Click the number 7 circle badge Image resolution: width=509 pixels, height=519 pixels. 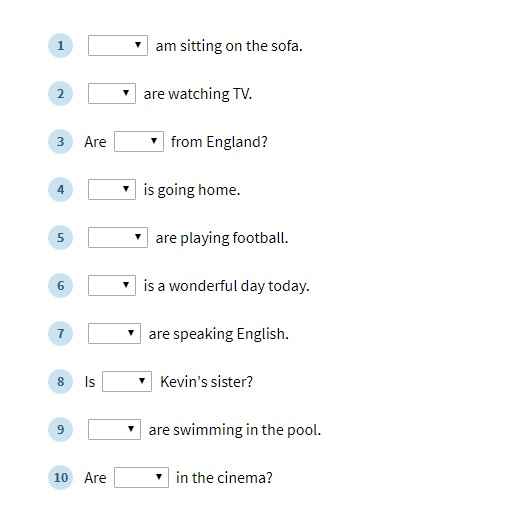tap(60, 334)
